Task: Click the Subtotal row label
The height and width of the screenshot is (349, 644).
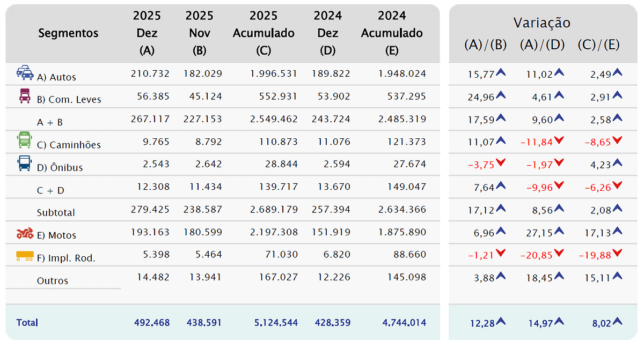Action: coord(56,212)
